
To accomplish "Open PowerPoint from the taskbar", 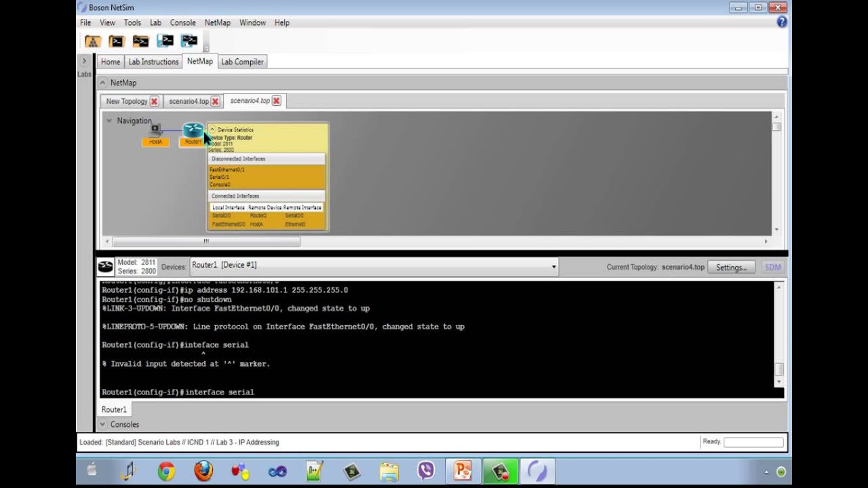I will pyautogui.click(x=463, y=471).
